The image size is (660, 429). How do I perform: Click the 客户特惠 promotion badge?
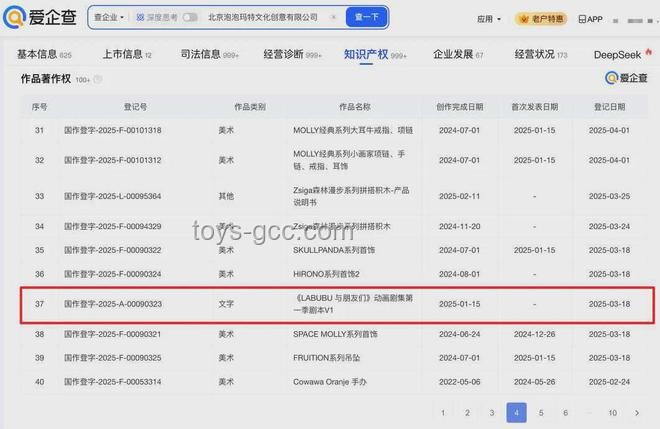click(x=541, y=19)
